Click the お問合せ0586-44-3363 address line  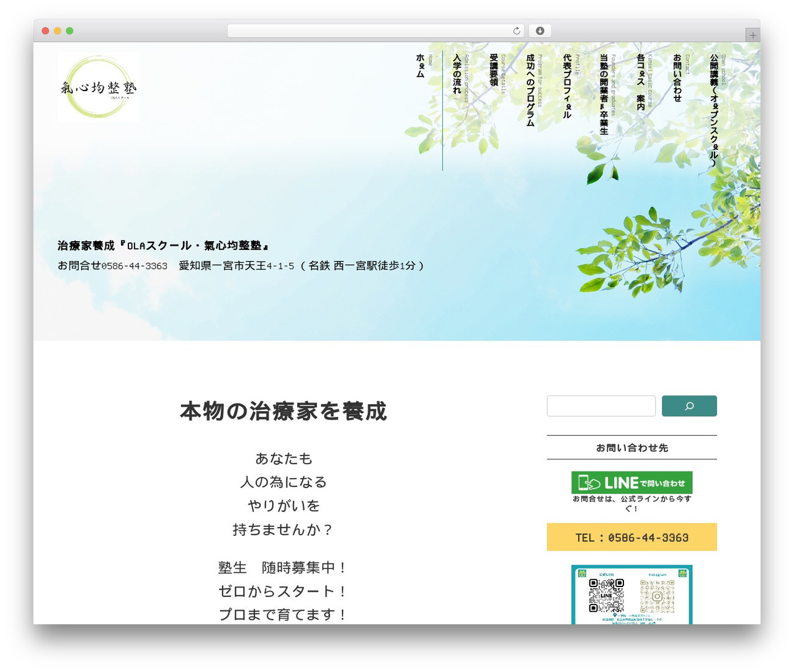(241, 265)
